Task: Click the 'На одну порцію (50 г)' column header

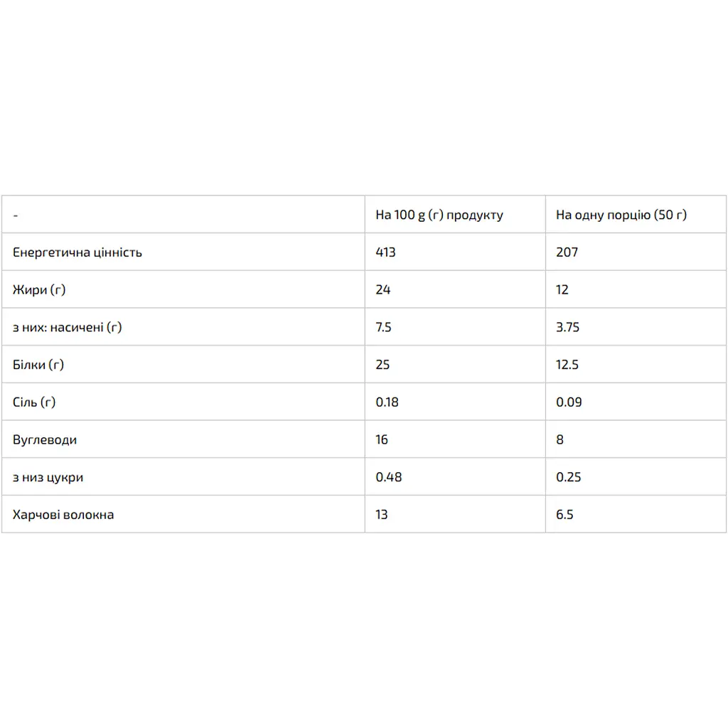Action: tap(621, 215)
